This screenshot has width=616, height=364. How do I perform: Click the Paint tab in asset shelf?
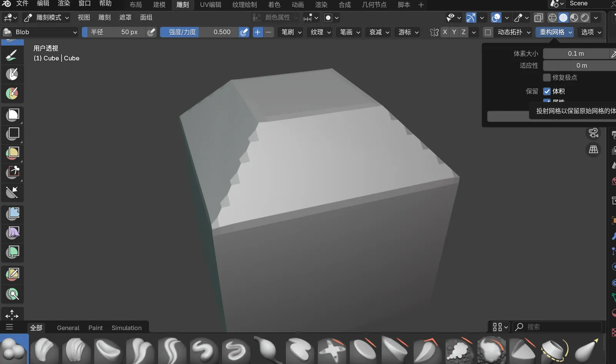click(x=95, y=328)
